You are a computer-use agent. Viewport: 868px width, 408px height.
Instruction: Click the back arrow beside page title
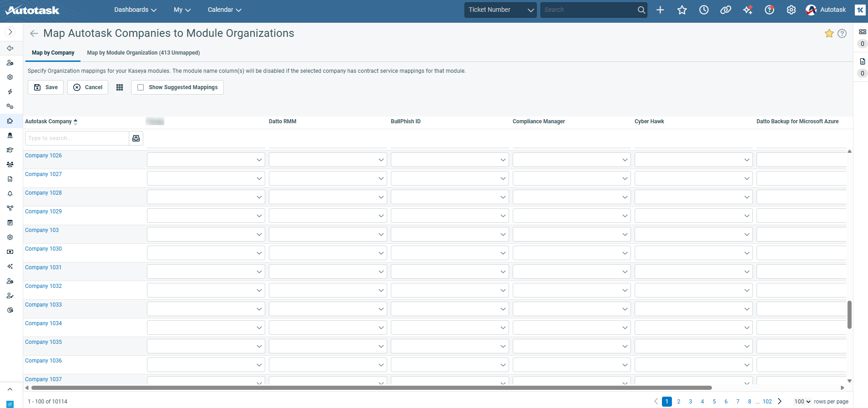click(34, 33)
